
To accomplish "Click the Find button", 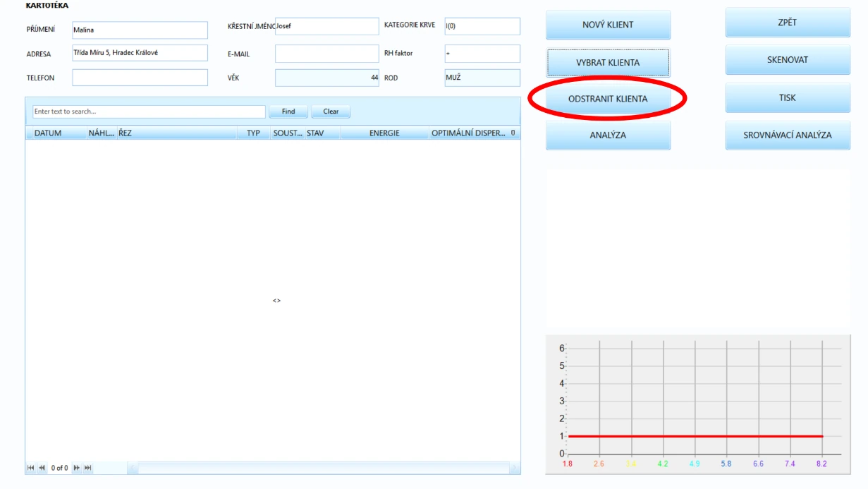I will (288, 111).
